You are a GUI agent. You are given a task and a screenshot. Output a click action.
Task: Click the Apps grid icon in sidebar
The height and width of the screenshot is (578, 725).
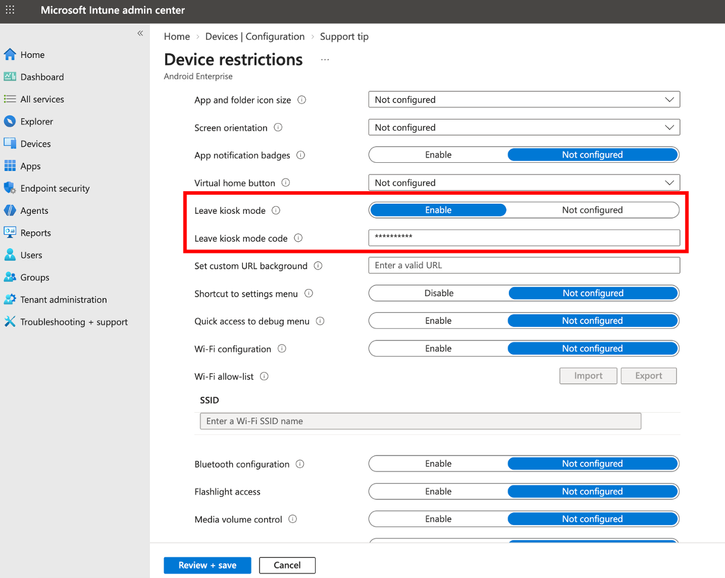pos(10,166)
